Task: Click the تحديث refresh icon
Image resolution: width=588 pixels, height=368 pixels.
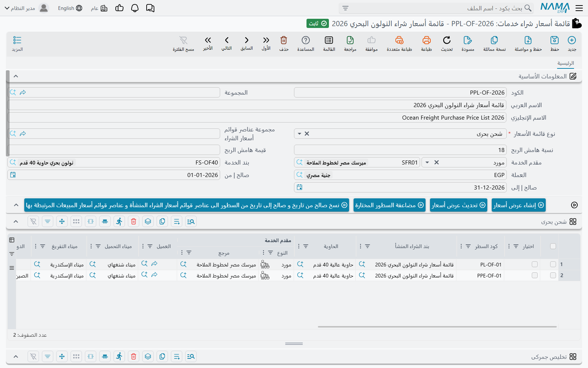Action: (x=447, y=43)
